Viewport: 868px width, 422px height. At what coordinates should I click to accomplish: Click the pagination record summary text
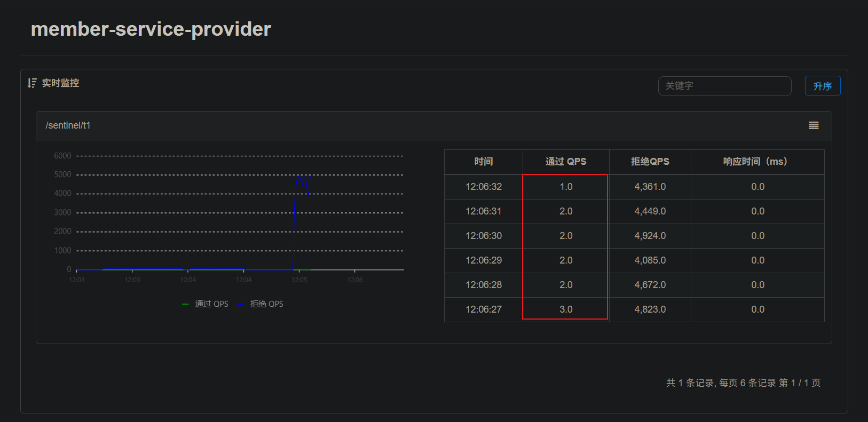[x=743, y=383]
